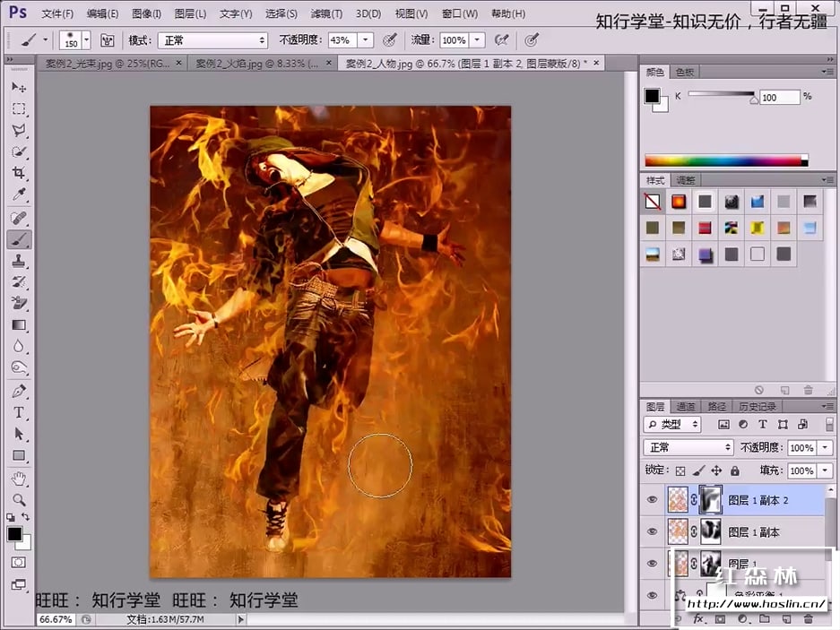Hide layer 图层 1
The image size is (840, 630).
click(x=652, y=563)
